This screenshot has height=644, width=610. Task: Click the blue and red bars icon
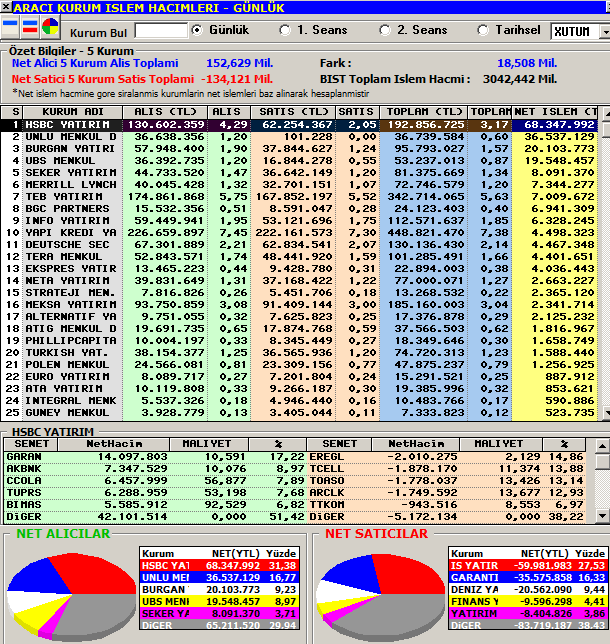pyautogui.click(x=30, y=27)
